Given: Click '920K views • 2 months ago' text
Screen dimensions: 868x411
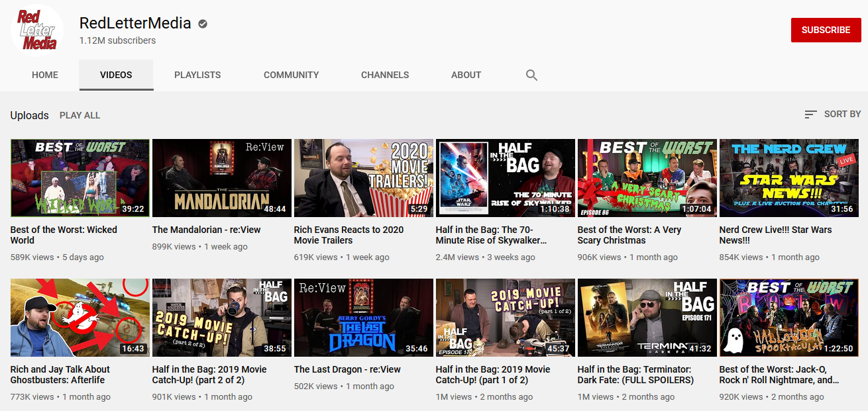Looking at the screenshot, I should 772,396.
